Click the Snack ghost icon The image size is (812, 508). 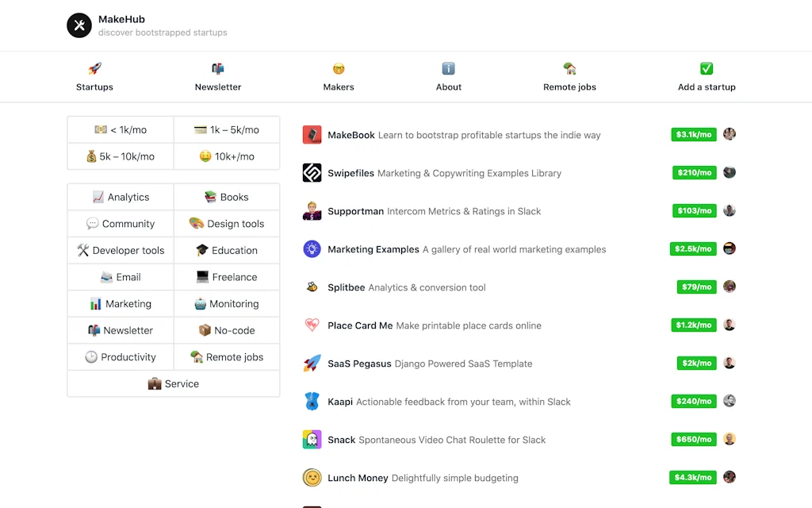point(312,440)
